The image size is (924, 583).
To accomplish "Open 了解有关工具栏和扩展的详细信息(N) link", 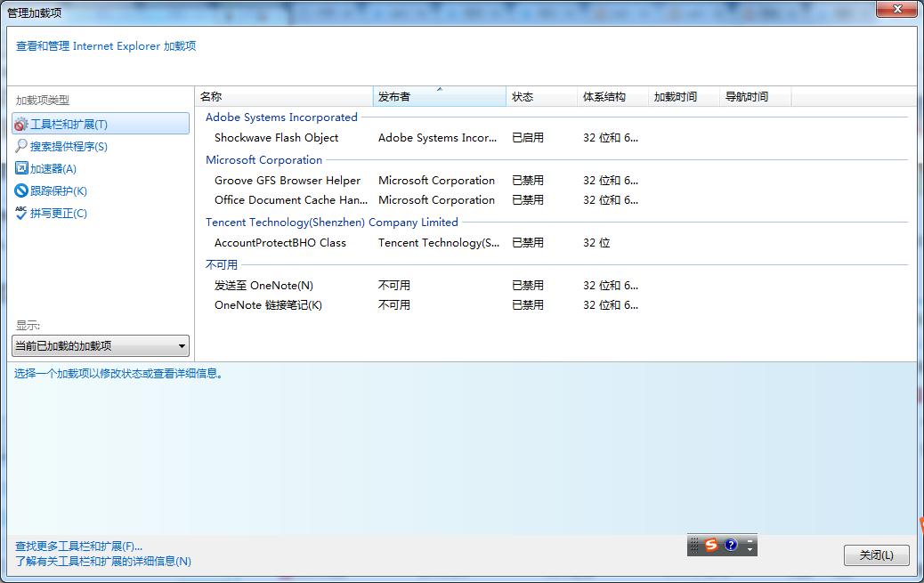I will tap(103, 561).
